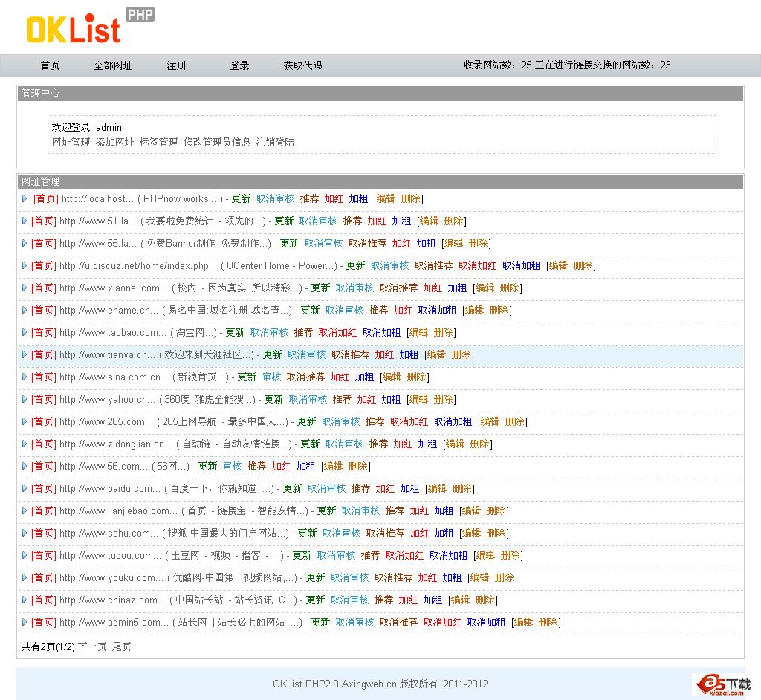
Task: Click 取消加红 for www.tudou.com entry
Action: [x=404, y=555]
